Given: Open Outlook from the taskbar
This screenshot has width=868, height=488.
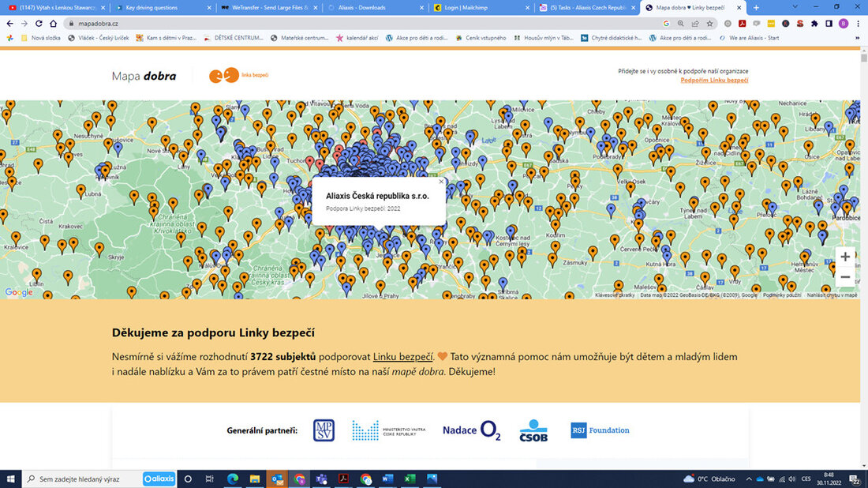Looking at the screenshot, I should pyautogui.click(x=277, y=479).
